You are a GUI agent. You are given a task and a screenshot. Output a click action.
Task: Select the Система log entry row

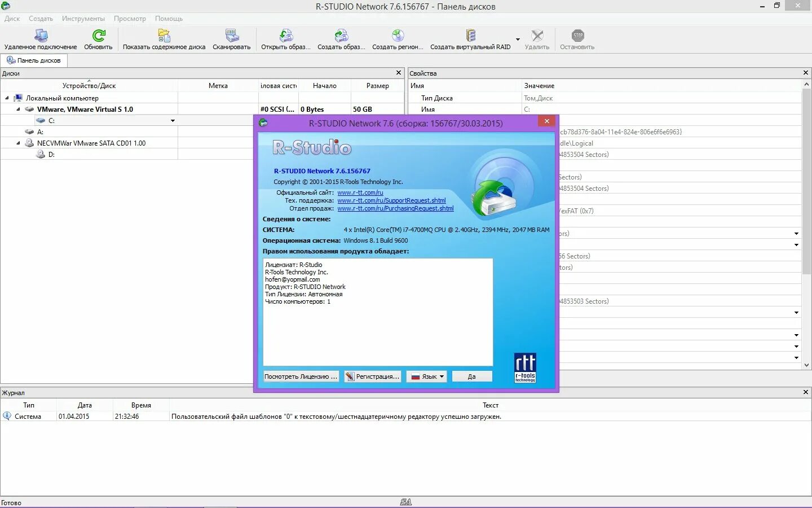click(405, 417)
